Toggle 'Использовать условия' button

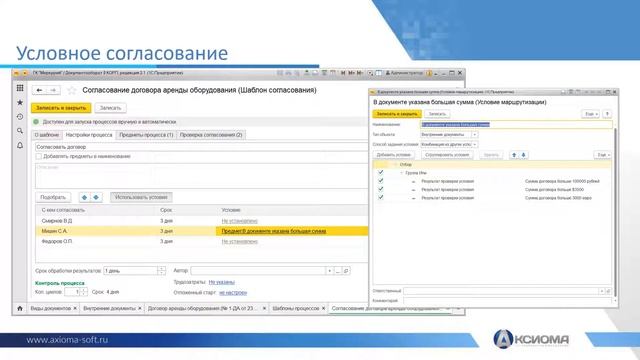tap(141, 198)
